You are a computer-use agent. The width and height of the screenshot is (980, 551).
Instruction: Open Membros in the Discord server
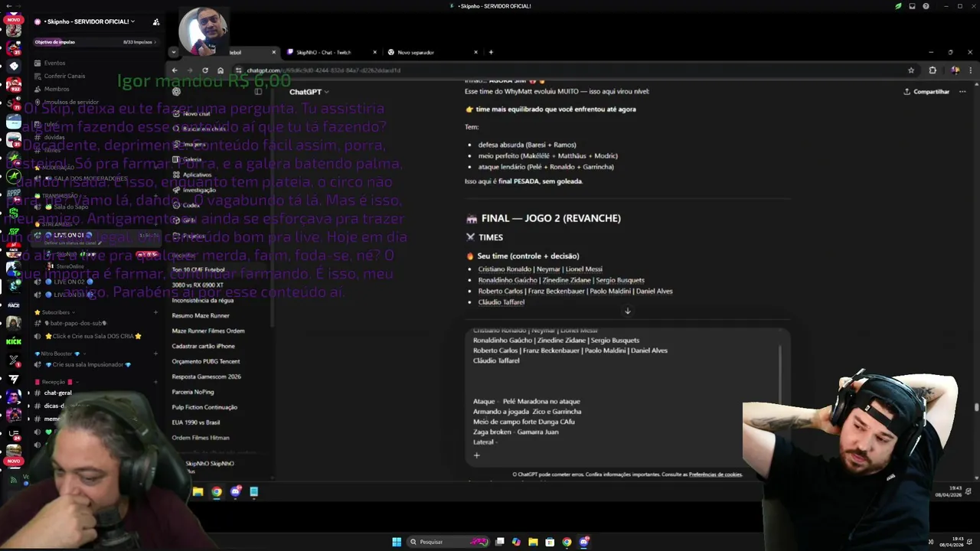pyautogui.click(x=56, y=89)
